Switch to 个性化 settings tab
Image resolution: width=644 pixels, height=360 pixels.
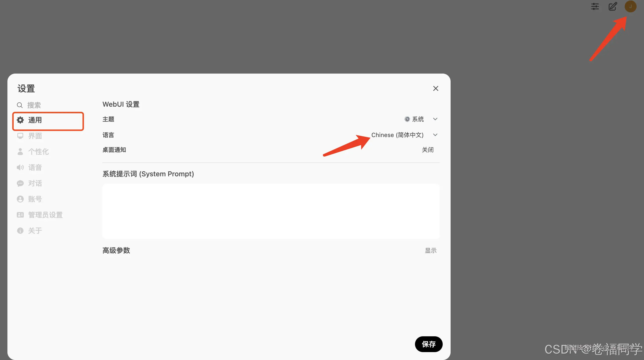(38, 152)
